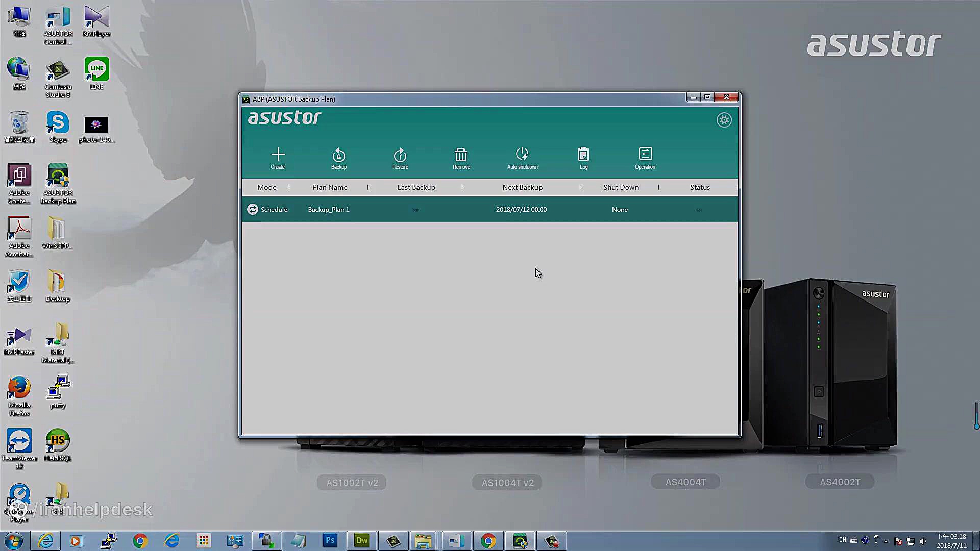Image resolution: width=980 pixels, height=551 pixels.
Task: Sort by Mode column header
Action: (266, 187)
